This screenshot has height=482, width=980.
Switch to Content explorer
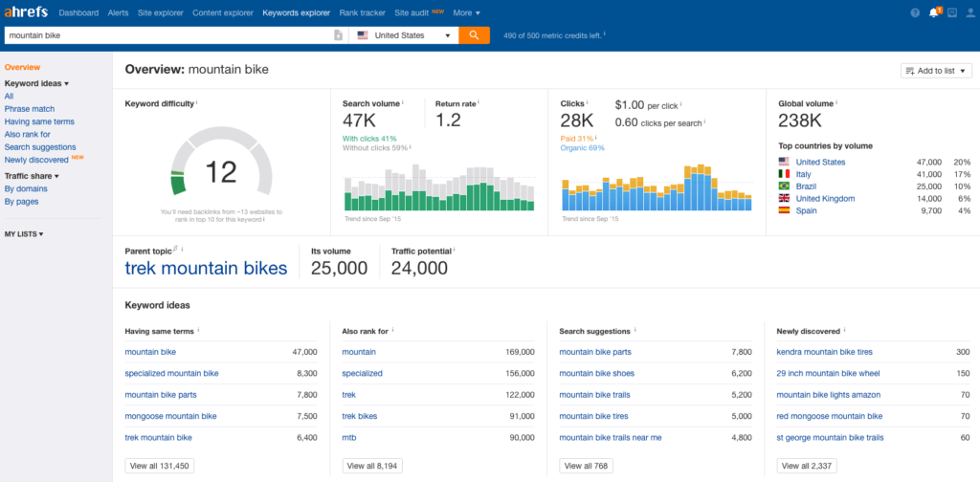coord(223,12)
